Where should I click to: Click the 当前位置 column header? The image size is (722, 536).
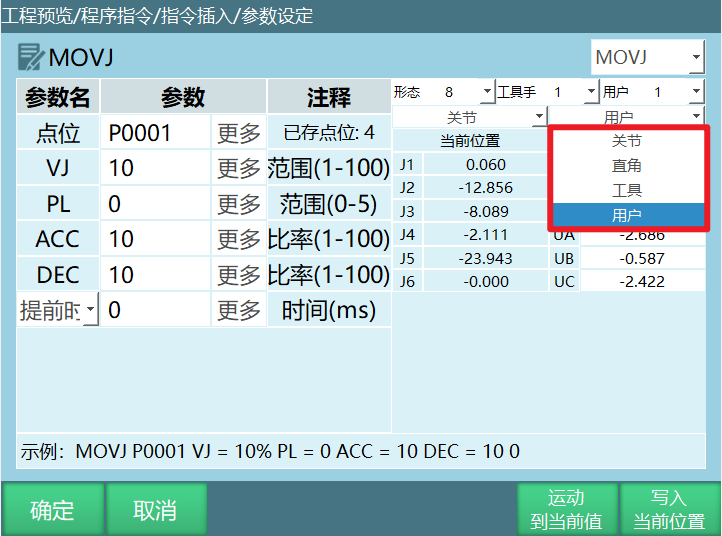tap(470, 140)
